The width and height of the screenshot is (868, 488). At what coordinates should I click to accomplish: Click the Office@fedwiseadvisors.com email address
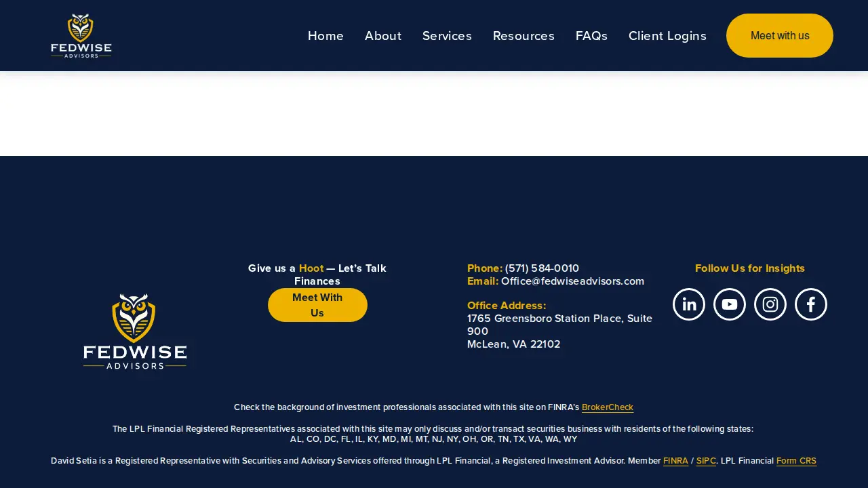(572, 281)
